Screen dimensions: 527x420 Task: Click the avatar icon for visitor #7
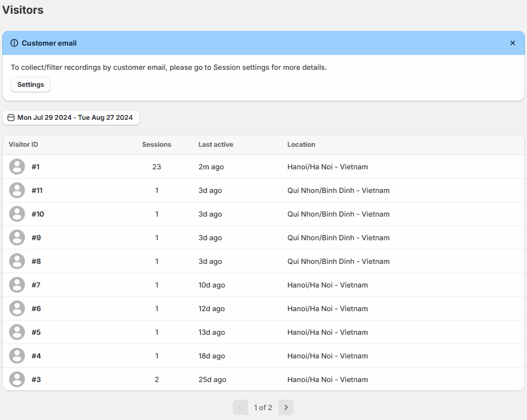point(17,285)
